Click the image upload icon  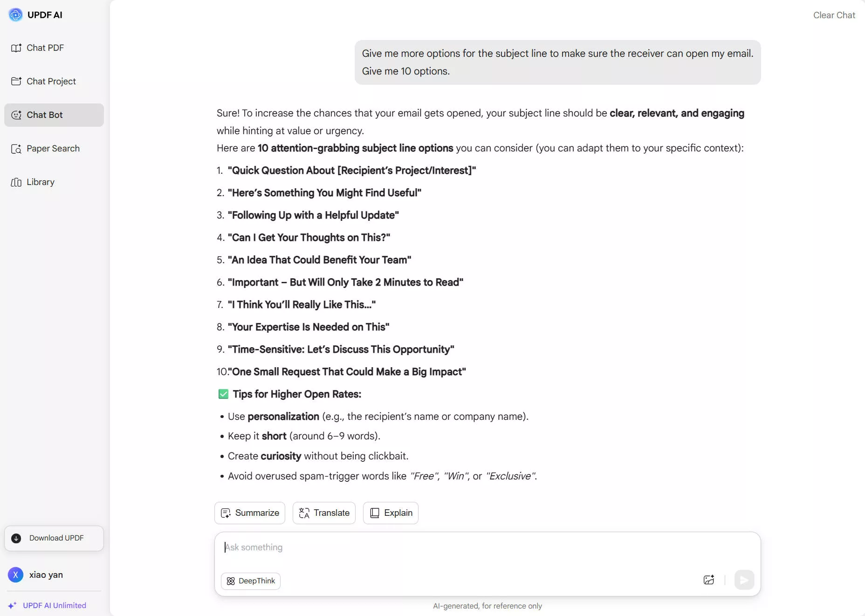coord(708,580)
